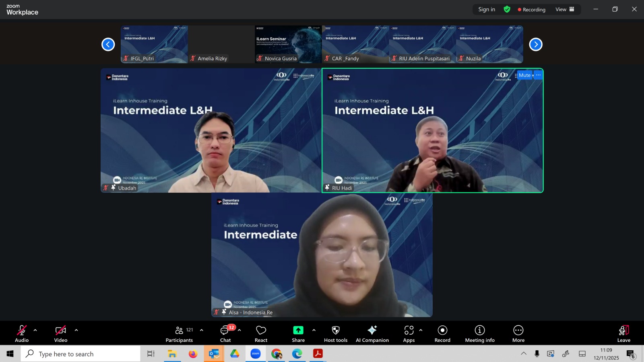Open Firefox from the Windows taskbar
The height and width of the screenshot is (362, 644).
pos(193,354)
